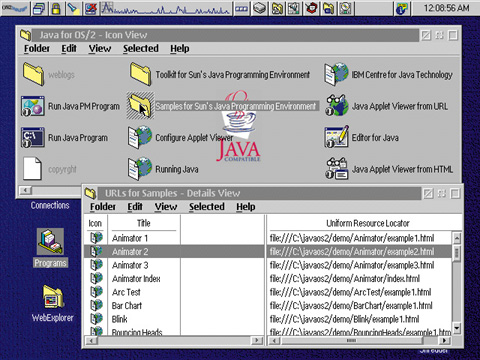This screenshot has width=480, height=360.
Task: Select the weblogs folder icon
Action: click(33, 74)
